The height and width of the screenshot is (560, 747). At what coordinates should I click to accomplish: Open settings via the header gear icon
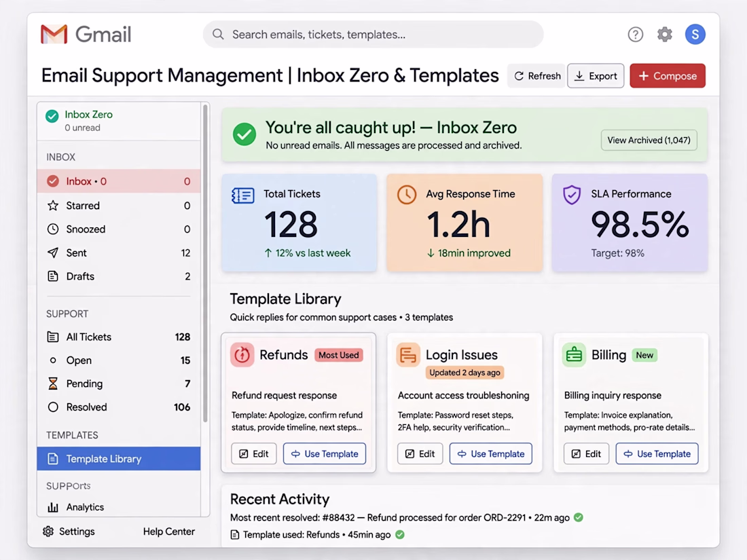point(665,35)
